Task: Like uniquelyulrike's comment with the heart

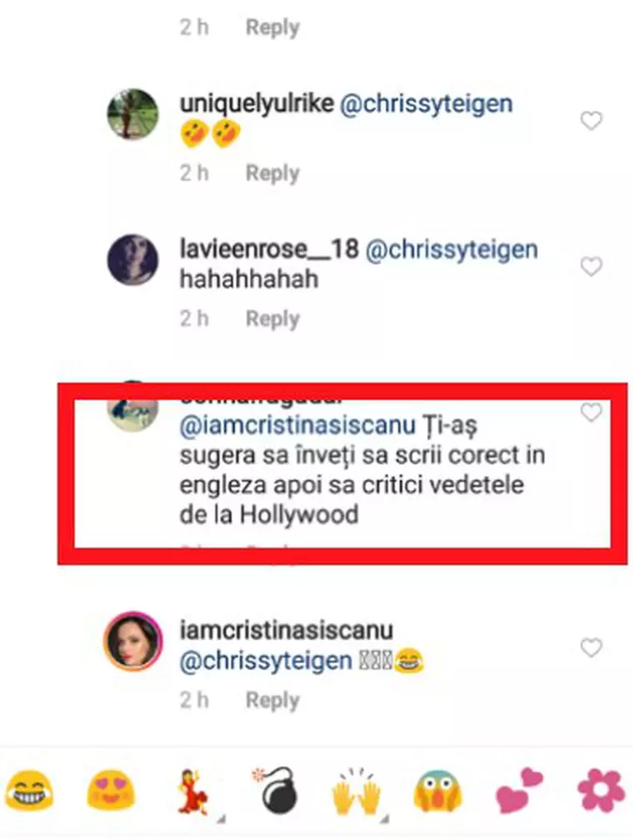Action: (x=591, y=121)
